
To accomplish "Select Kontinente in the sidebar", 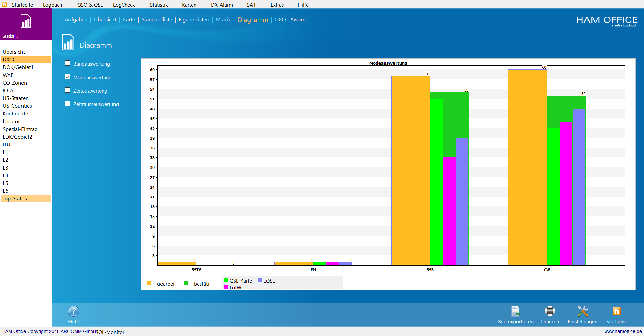I will 26,113.
